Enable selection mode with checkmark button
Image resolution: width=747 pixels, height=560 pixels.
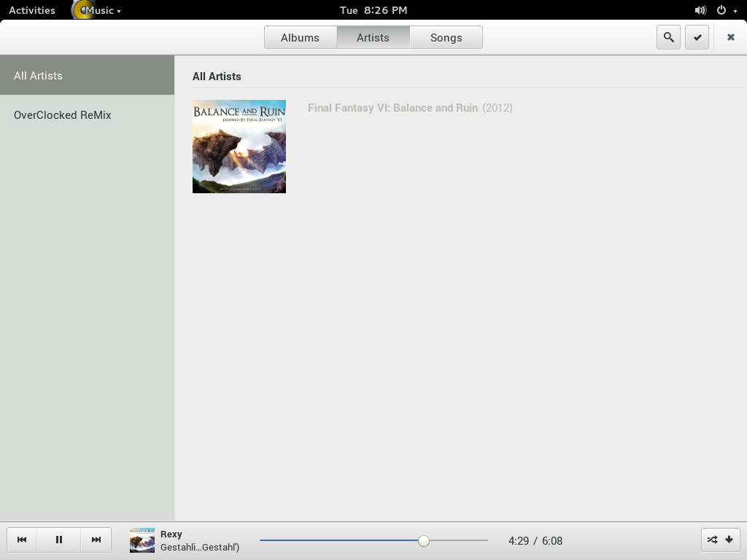tap(697, 37)
